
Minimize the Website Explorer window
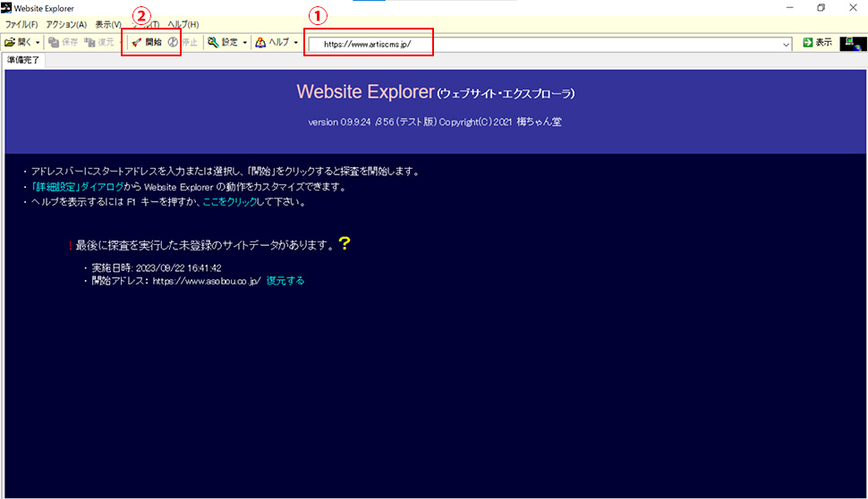pyautogui.click(x=790, y=8)
